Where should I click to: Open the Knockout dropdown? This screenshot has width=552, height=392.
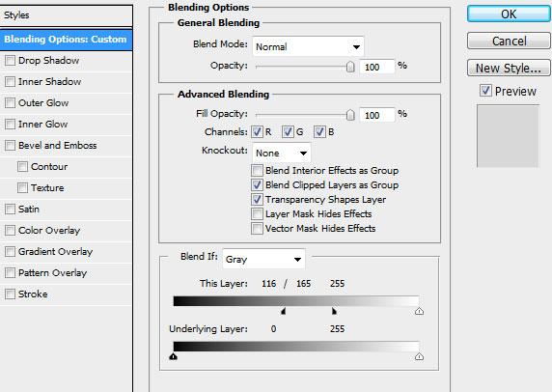[281, 154]
